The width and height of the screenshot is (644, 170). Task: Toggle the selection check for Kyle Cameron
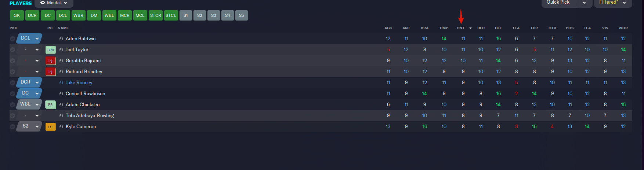(x=12, y=127)
